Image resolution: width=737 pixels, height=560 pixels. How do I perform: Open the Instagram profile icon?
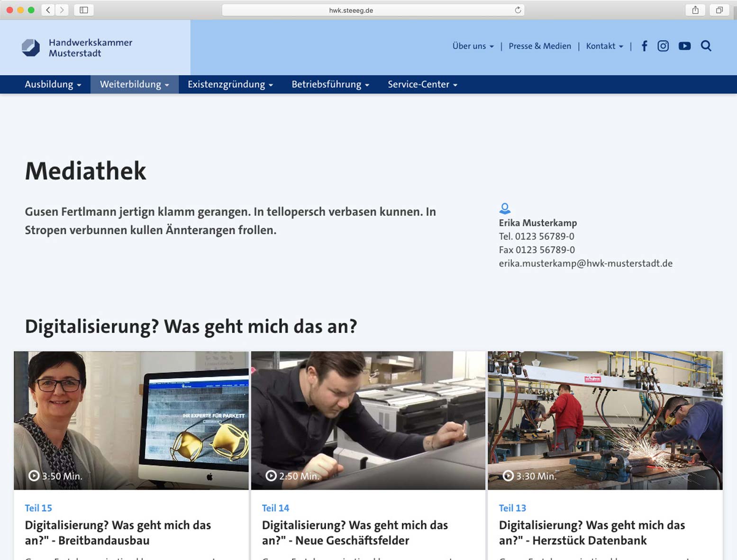[x=663, y=46]
